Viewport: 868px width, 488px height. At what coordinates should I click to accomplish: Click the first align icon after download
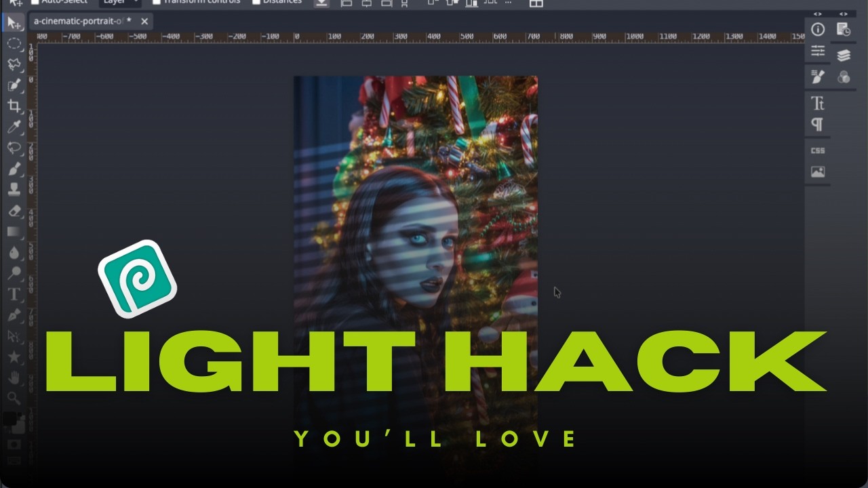coord(347,3)
